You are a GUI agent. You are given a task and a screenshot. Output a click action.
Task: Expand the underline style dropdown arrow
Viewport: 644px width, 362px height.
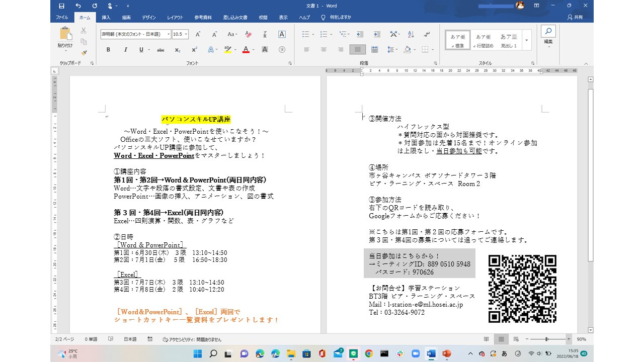[x=148, y=50]
